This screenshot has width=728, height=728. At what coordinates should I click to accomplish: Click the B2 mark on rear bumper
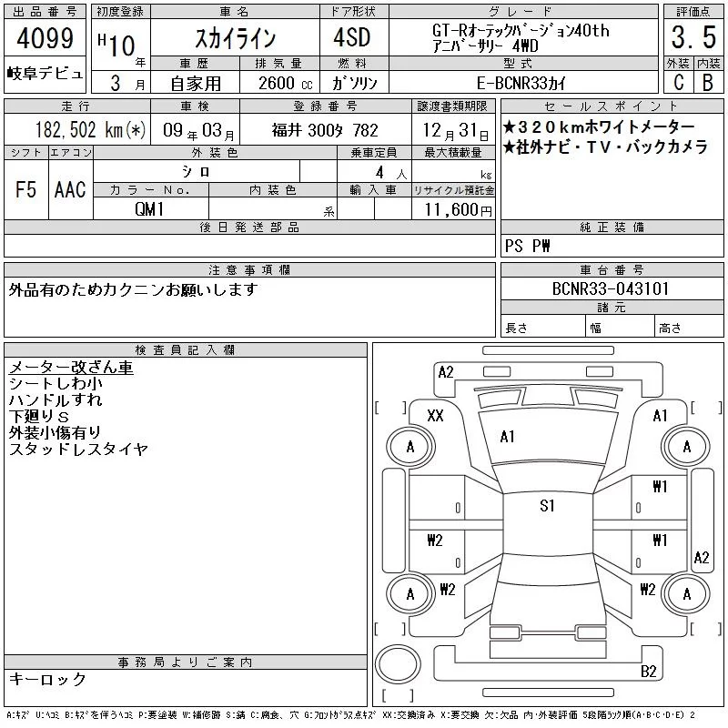[648, 672]
